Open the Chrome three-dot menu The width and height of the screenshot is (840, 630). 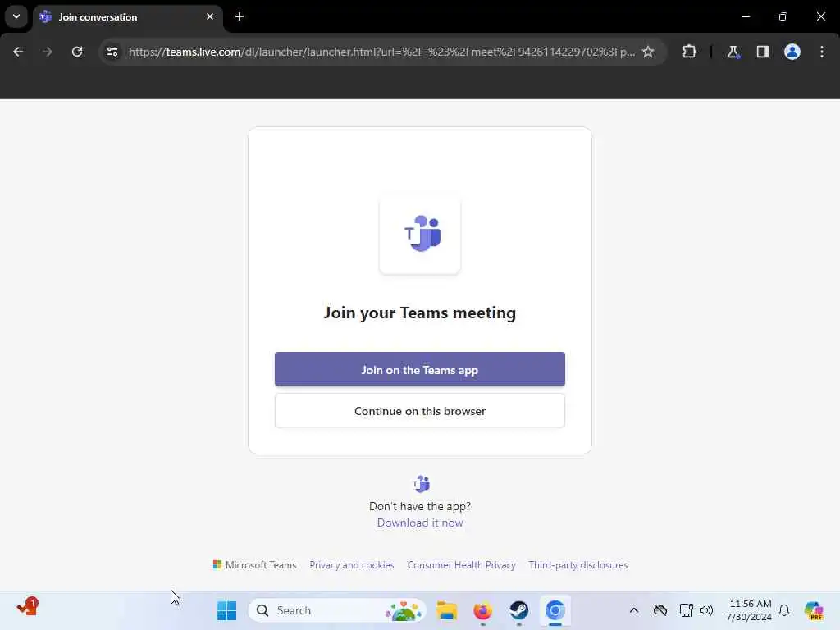pos(822,52)
